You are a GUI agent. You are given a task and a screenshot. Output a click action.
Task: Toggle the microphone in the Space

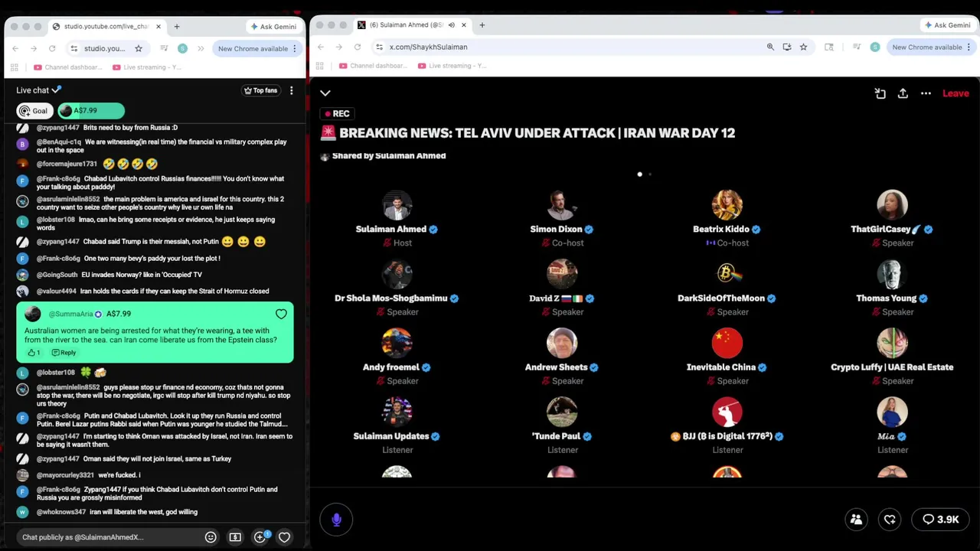[x=336, y=520]
